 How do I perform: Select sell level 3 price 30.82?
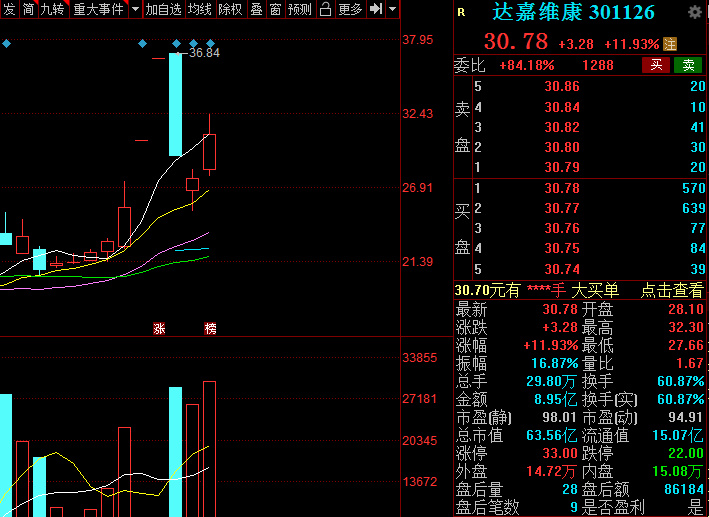[x=562, y=127]
